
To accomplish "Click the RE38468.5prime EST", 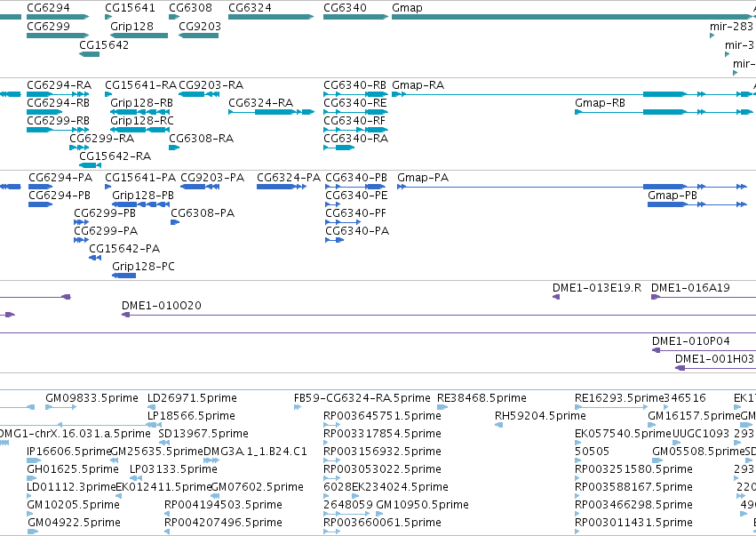I will tap(442, 408).
